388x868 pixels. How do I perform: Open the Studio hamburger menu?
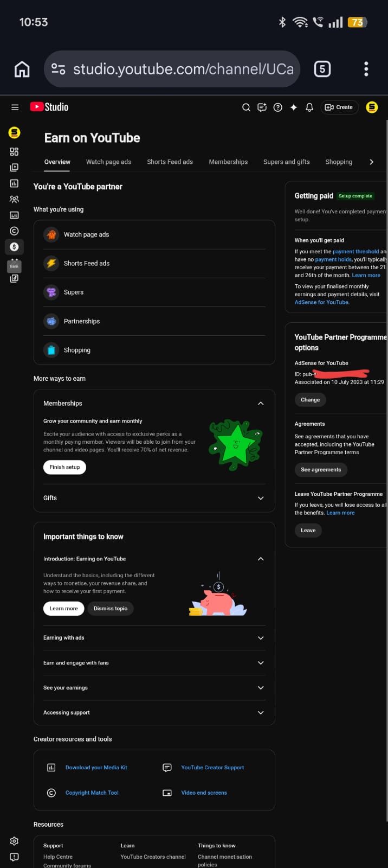pos(15,107)
